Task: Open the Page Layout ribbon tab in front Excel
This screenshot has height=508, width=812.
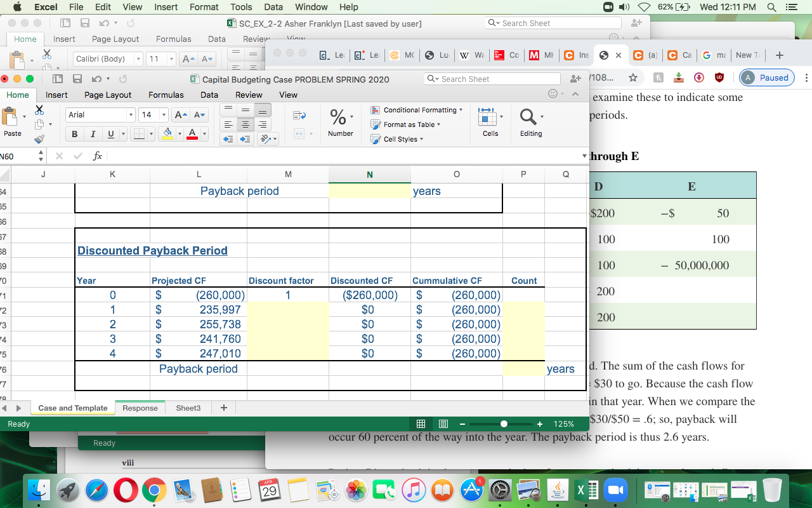Action: tap(108, 95)
